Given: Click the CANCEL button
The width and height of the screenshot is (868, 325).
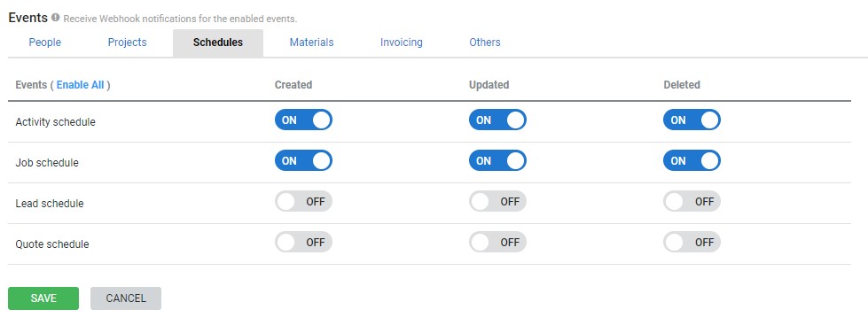Looking at the screenshot, I should tap(126, 298).
